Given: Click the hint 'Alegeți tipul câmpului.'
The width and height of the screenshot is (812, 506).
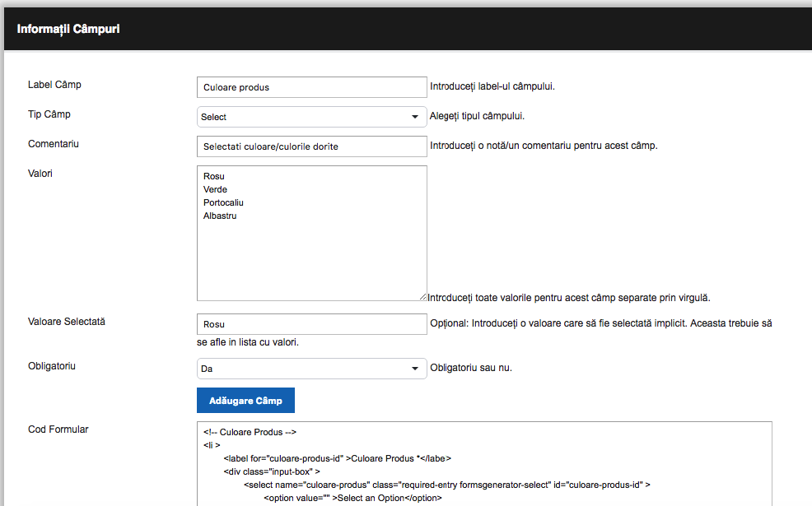Looking at the screenshot, I should click(x=477, y=116).
